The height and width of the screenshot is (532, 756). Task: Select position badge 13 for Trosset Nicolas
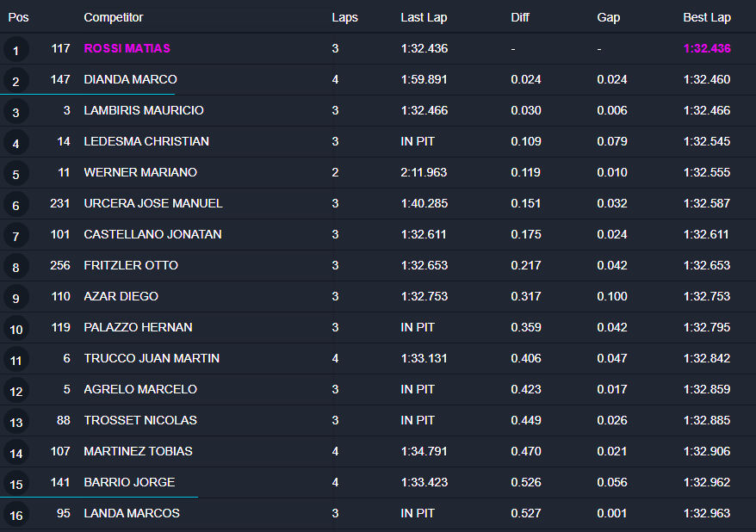tap(15, 422)
